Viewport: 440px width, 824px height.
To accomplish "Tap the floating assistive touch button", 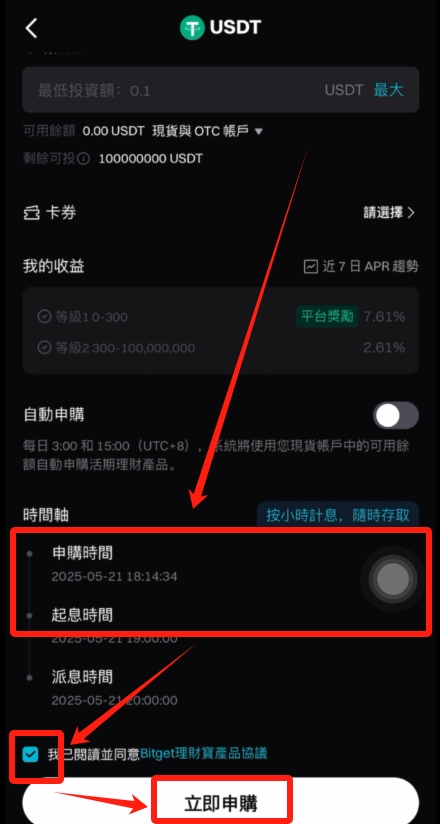I will 393,579.
